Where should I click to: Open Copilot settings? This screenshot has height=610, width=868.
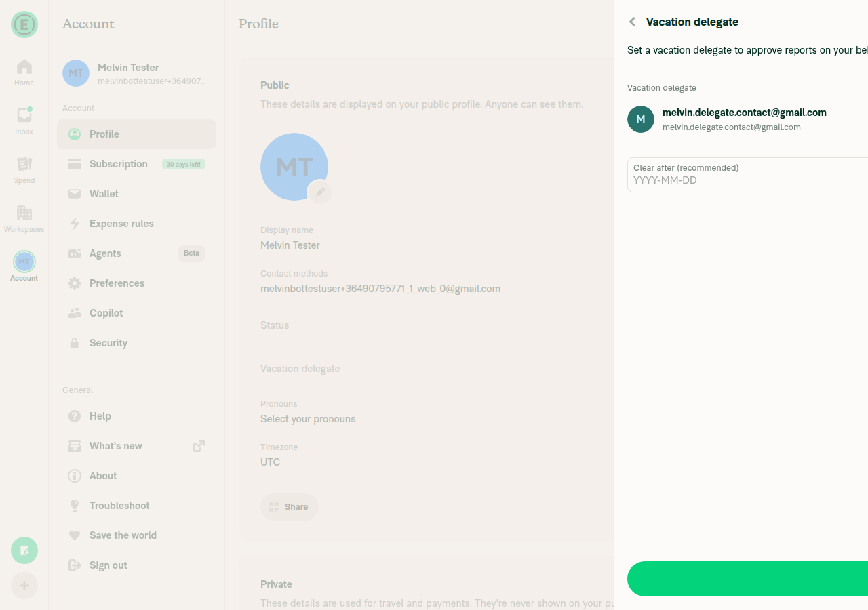click(136, 313)
